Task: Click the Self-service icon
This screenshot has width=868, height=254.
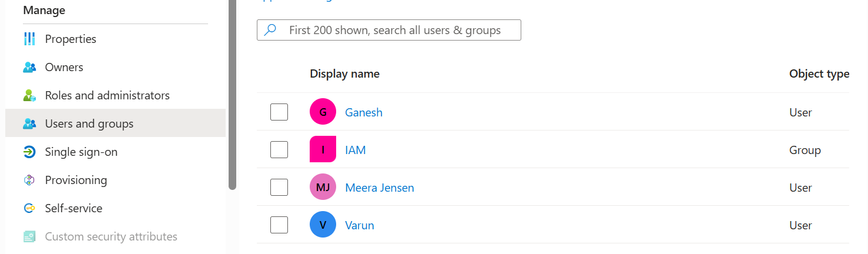Action: pyautogui.click(x=29, y=208)
